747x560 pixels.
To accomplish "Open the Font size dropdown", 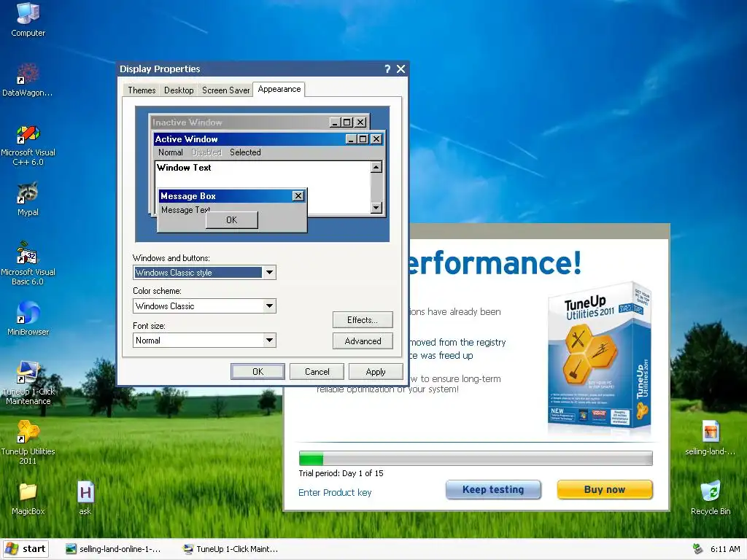I will click(269, 340).
